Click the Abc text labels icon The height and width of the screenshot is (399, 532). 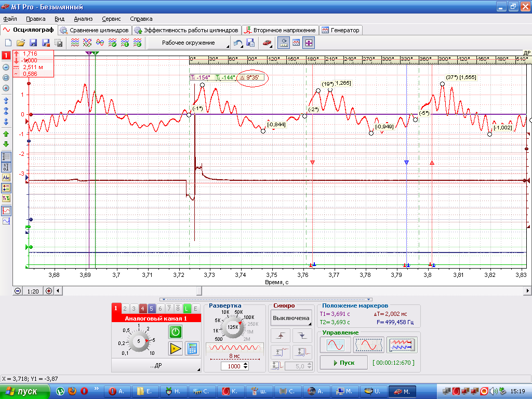tap(6, 178)
